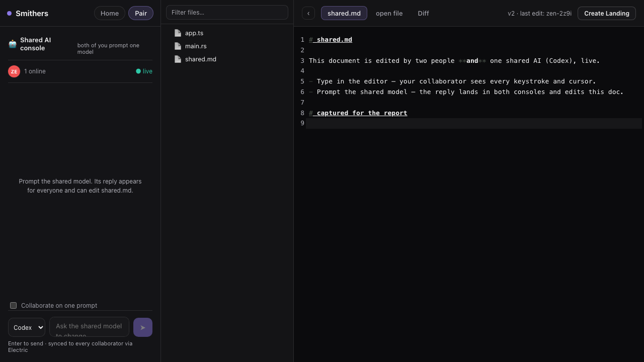Viewport: 644px width, 362px height.
Task: Open main.rs from the file list
Action: tap(196, 46)
